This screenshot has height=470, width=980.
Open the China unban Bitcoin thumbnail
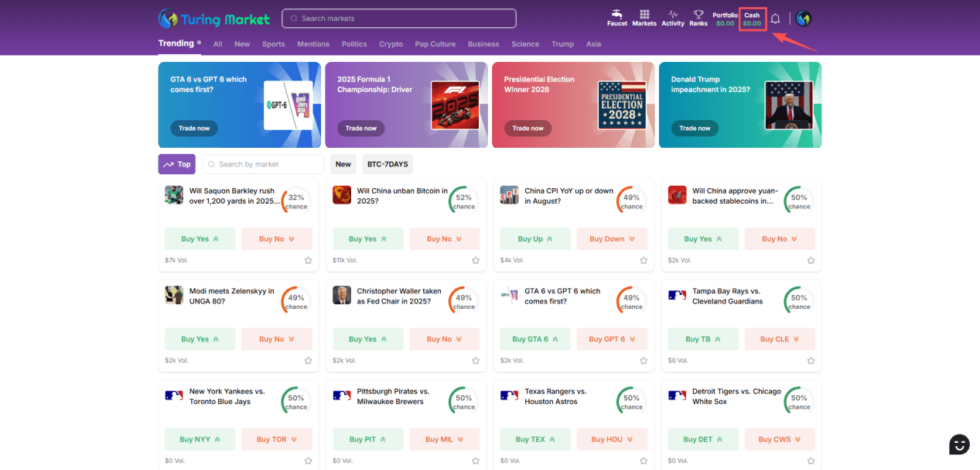342,195
